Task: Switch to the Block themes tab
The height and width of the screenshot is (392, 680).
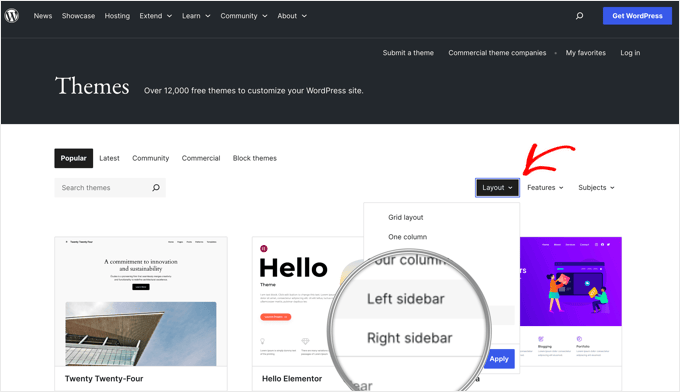Action: coord(255,158)
